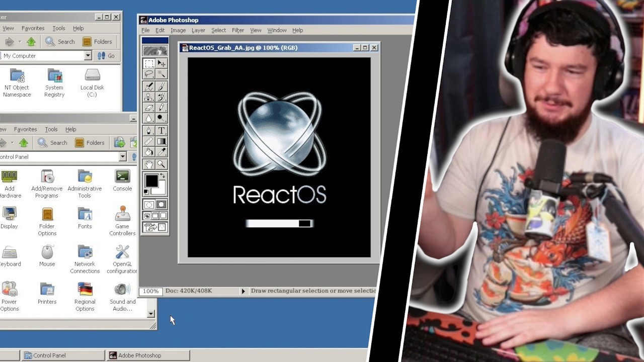Select Add/Remove Programs icon
The height and width of the screenshot is (362, 644).
coord(47,184)
